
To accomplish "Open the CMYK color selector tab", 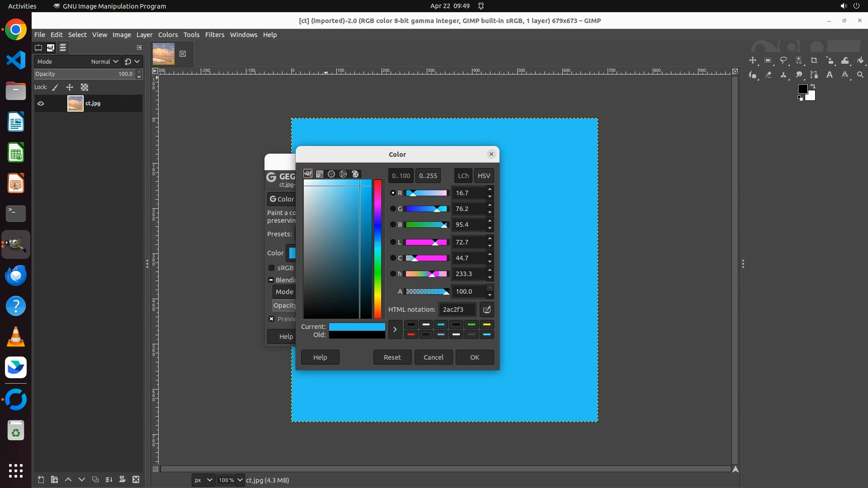I will coord(320,174).
